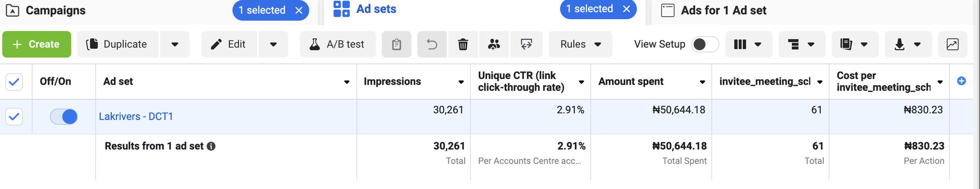Open the Columns dropdown menu
The height and width of the screenshot is (189, 980).
pyautogui.click(x=748, y=44)
